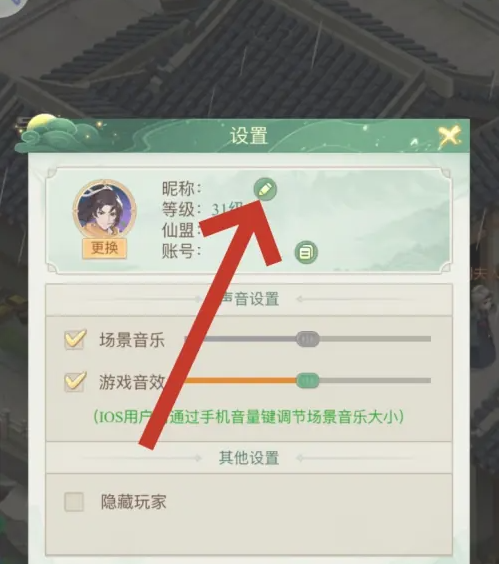The image size is (499, 564).
Task: Click the green 游戏音效 slider handle
Action: click(308, 381)
